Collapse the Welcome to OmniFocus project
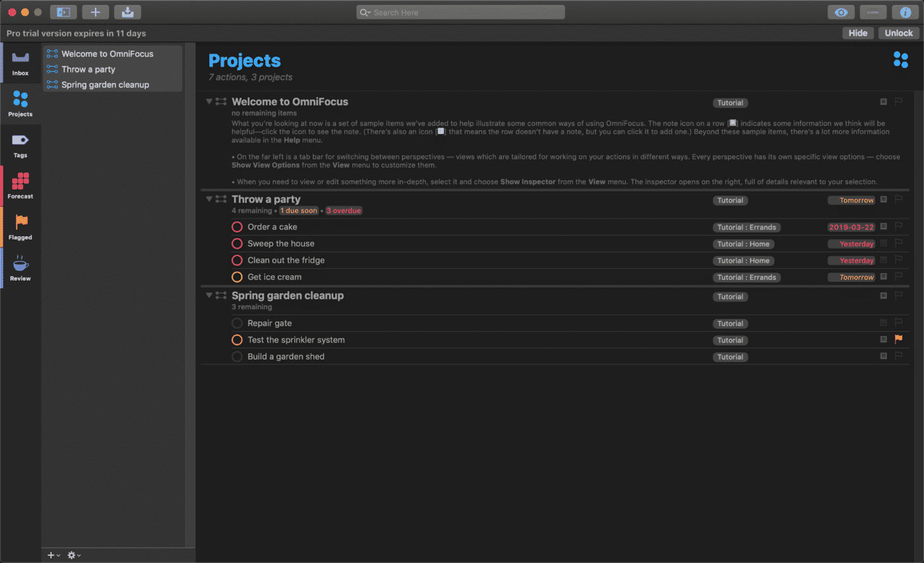 click(209, 102)
